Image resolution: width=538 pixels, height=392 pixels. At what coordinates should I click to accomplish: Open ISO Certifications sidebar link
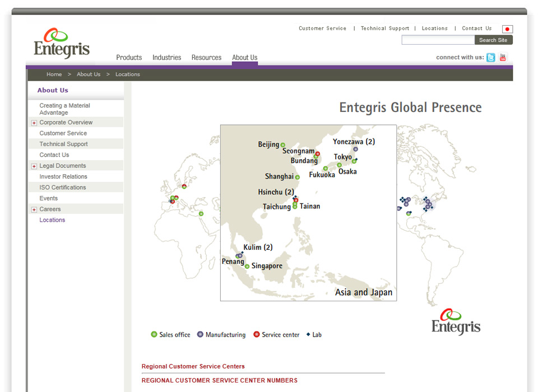[x=63, y=188]
